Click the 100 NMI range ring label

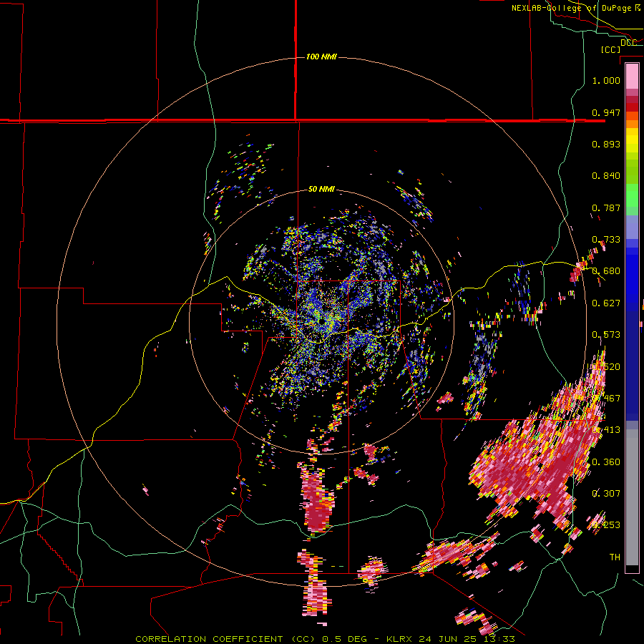tap(321, 57)
